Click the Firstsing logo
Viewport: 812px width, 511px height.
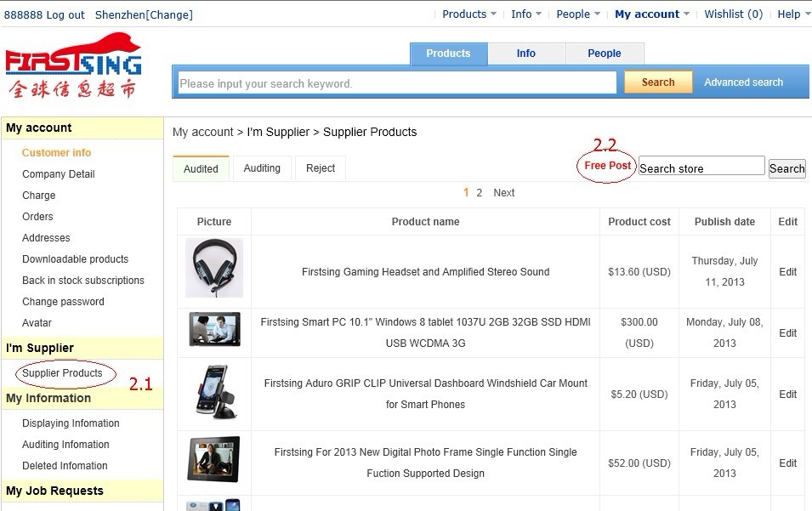pyautogui.click(x=73, y=65)
